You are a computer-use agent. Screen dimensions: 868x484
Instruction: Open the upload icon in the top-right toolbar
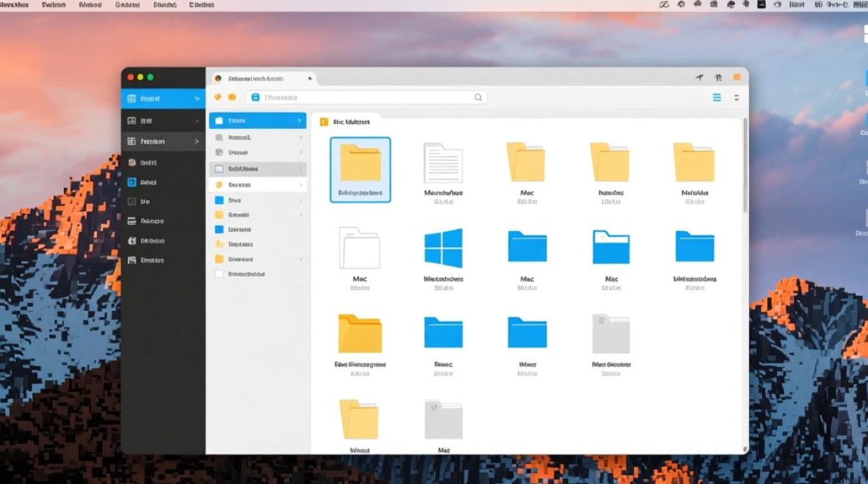[718, 77]
